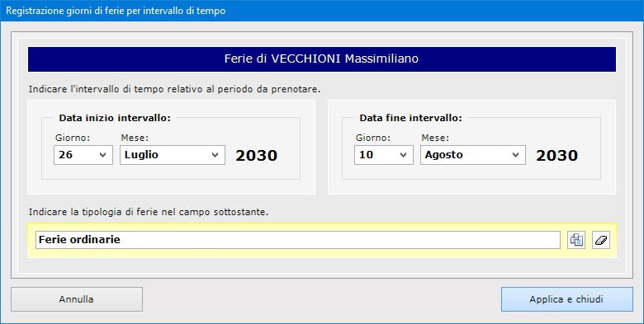Click the Indicare l'intervallo di tempo instruction
Viewport: 644px width, 324px height.
tap(174, 89)
